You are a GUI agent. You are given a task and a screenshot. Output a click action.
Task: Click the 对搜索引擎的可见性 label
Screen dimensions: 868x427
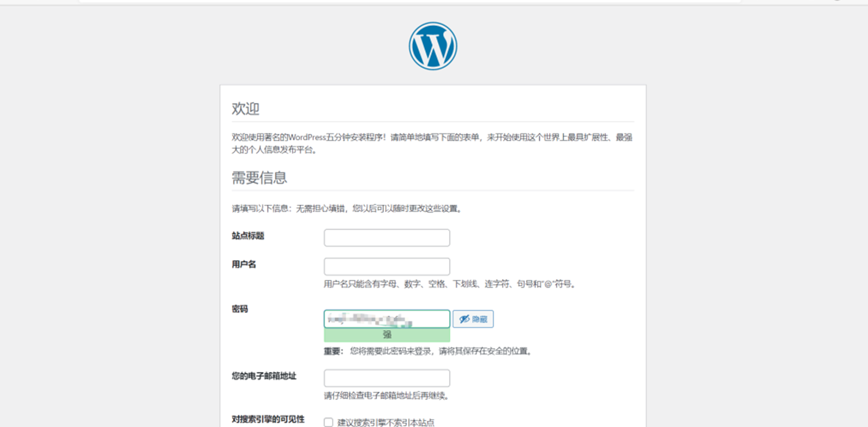pyautogui.click(x=268, y=419)
